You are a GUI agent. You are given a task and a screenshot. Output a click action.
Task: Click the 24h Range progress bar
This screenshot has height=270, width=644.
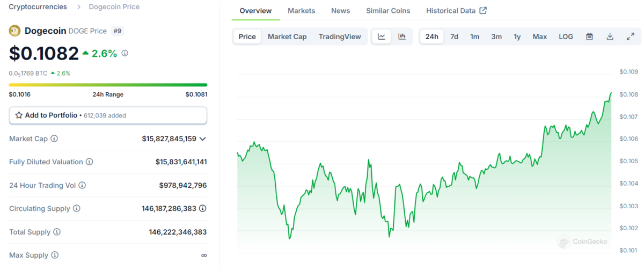[x=108, y=85]
